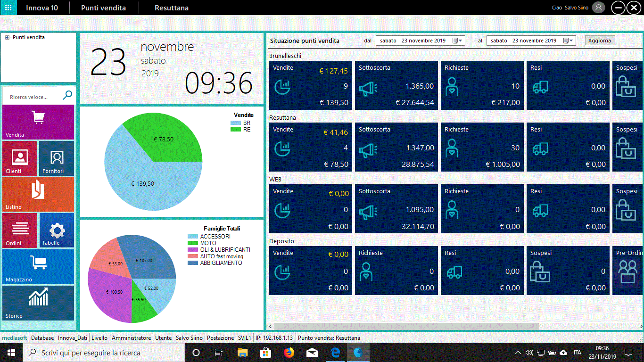Open the Listino price list tile

coord(38,194)
